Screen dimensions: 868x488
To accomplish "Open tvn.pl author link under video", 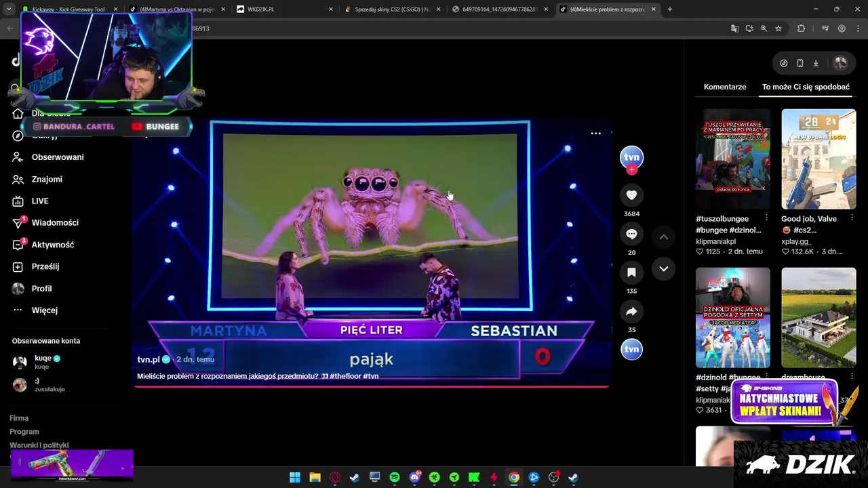I will point(148,359).
